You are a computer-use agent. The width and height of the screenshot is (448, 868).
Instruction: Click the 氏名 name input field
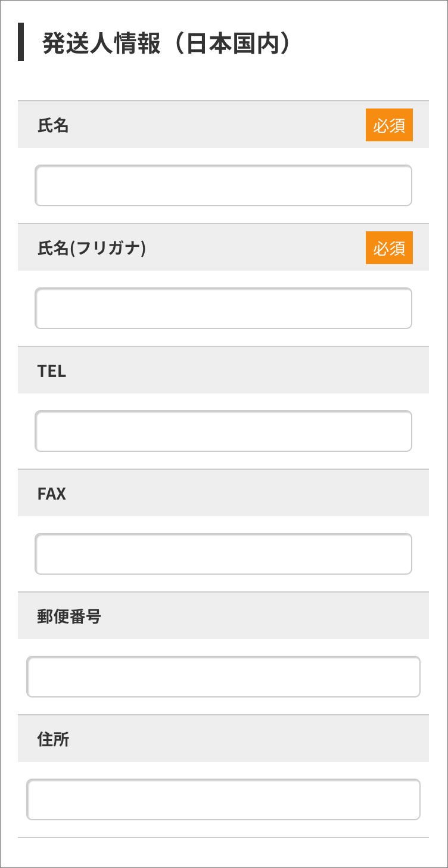point(223,185)
